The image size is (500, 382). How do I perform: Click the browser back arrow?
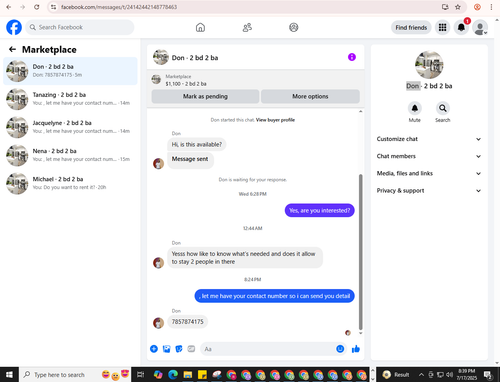(x=9, y=7)
